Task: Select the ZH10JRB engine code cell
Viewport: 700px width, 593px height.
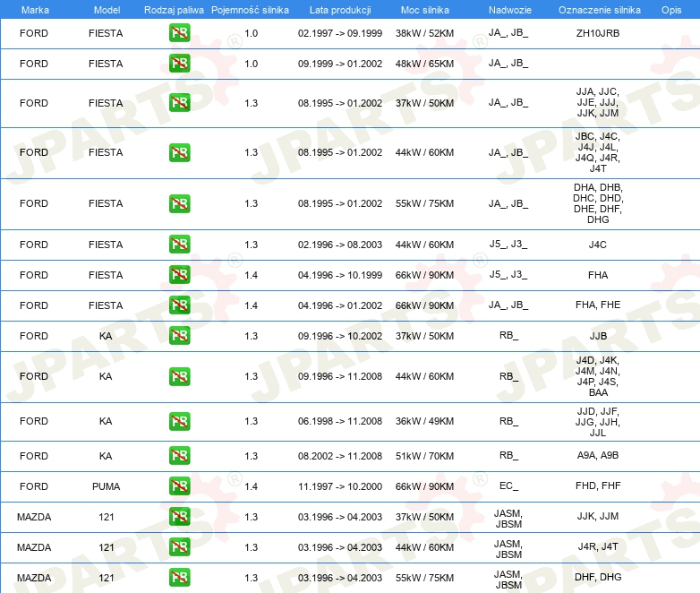Action: [598, 33]
